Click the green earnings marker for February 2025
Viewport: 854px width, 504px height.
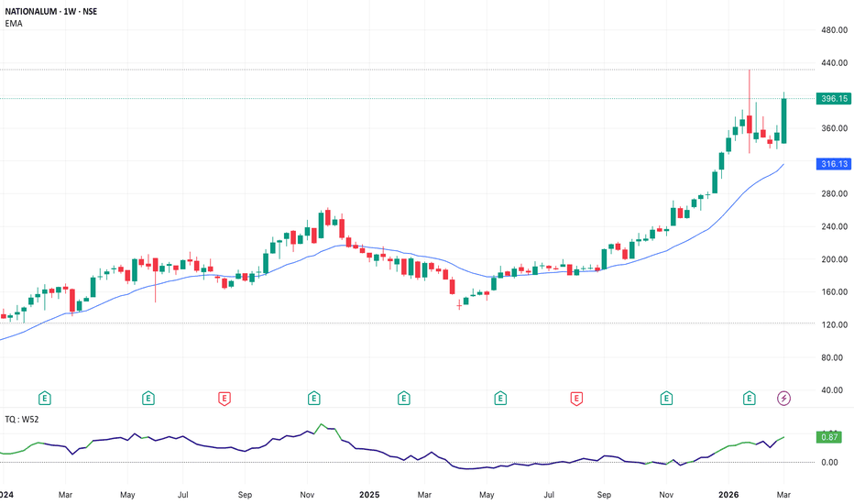(x=403, y=399)
